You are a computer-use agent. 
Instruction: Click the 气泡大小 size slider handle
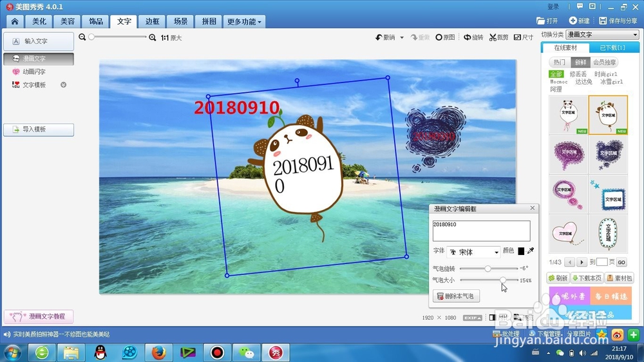(503, 280)
